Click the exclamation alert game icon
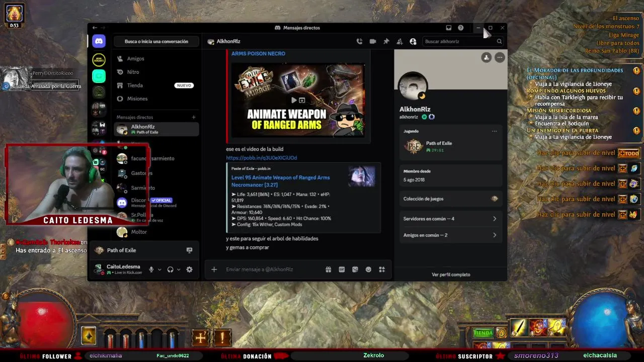This screenshot has height=362, width=644. pos(222,338)
